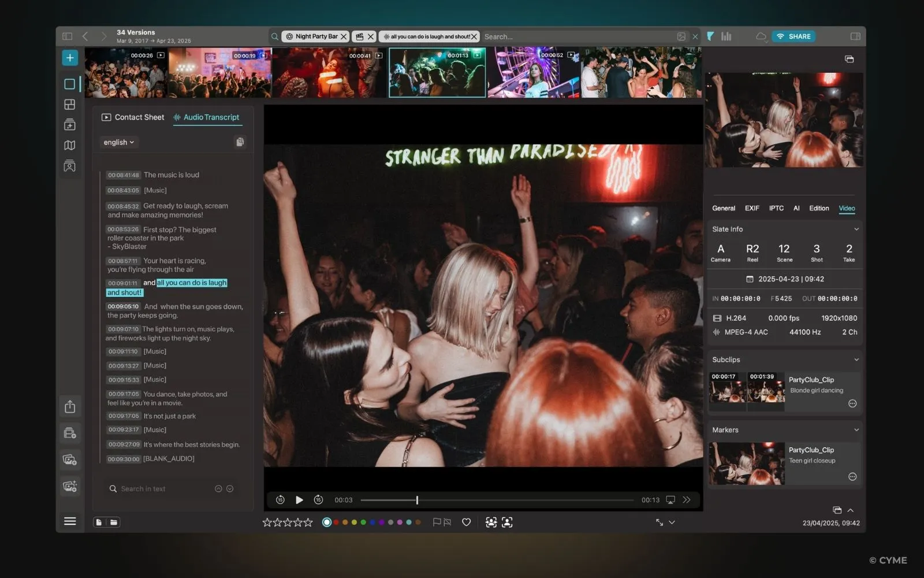Play the video
This screenshot has width=924, height=578.
(x=299, y=500)
